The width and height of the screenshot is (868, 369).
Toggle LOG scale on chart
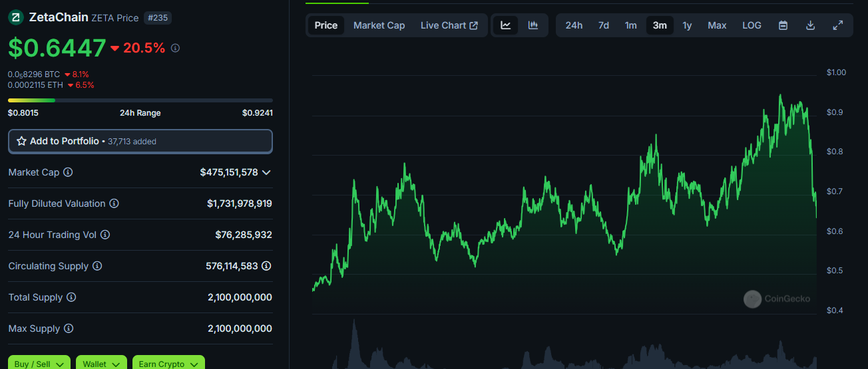(x=752, y=25)
